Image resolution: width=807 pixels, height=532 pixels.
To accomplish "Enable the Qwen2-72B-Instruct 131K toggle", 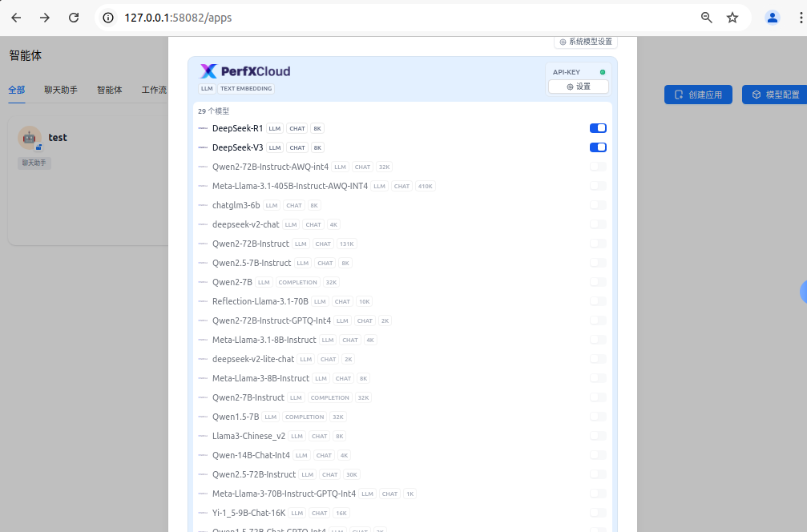I will point(598,244).
